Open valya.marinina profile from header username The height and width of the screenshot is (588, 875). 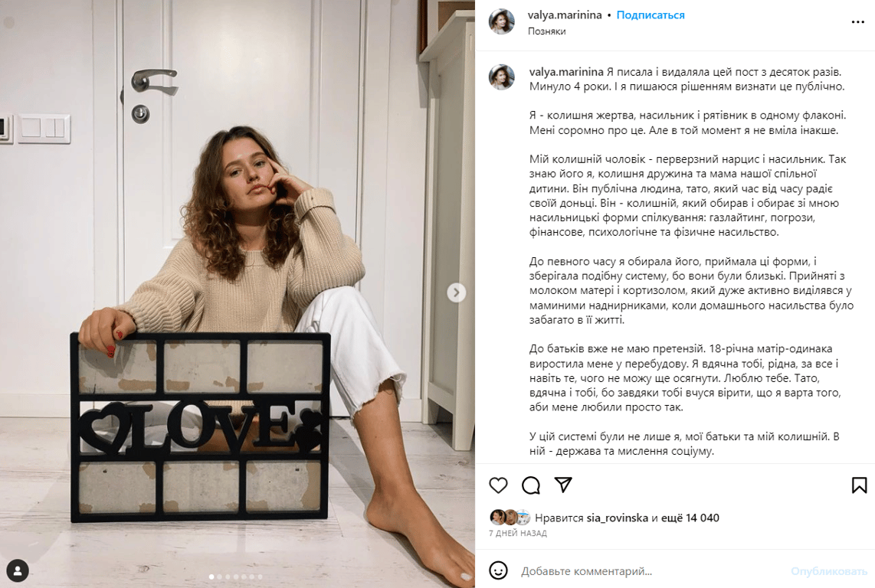[x=565, y=15]
